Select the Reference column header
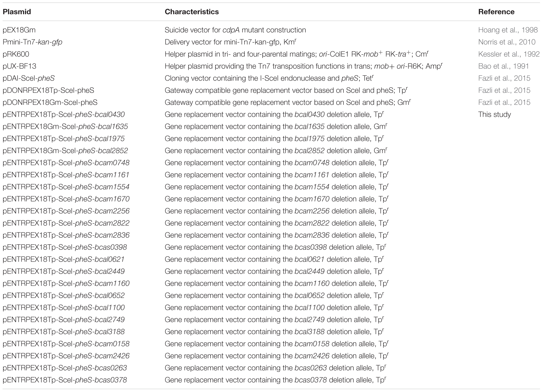Screen dimensions: 543x392 496,12
